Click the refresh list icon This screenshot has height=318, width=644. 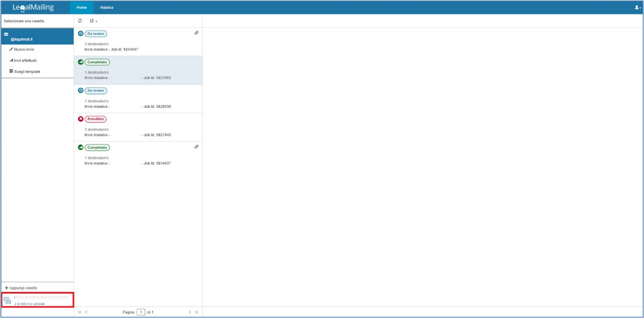click(x=80, y=21)
